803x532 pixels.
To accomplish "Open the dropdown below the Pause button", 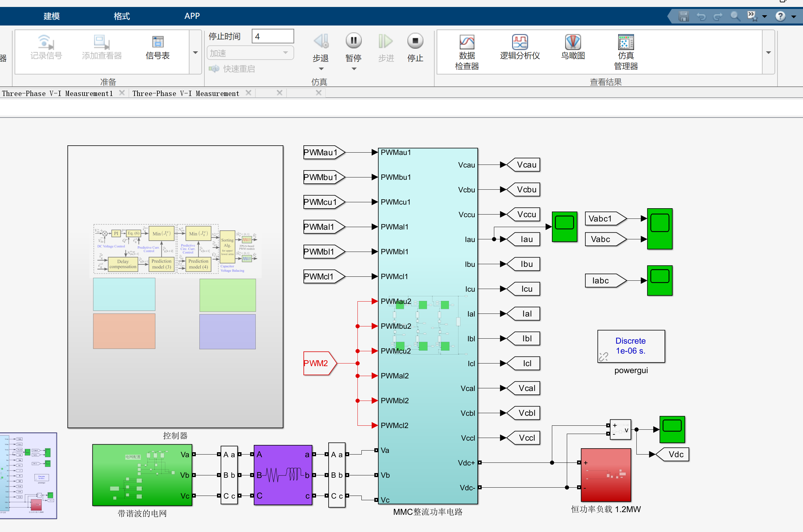I will point(354,69).
